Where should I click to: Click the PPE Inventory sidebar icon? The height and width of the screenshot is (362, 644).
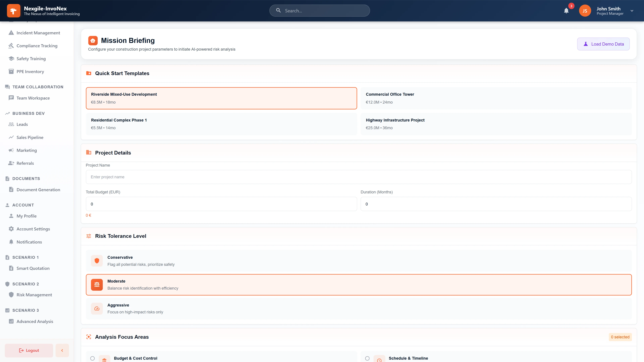pyautogui.click(x=11, y=71)
